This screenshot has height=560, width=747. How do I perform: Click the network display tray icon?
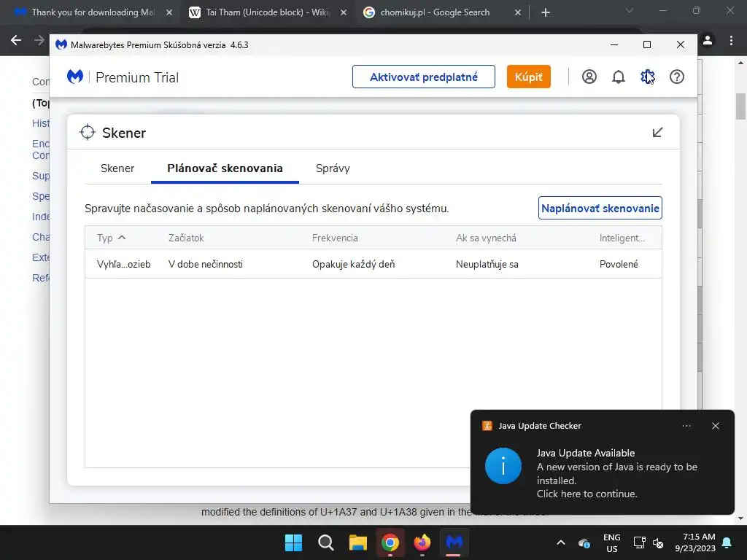pyautogui.click(x=639, y=542)
